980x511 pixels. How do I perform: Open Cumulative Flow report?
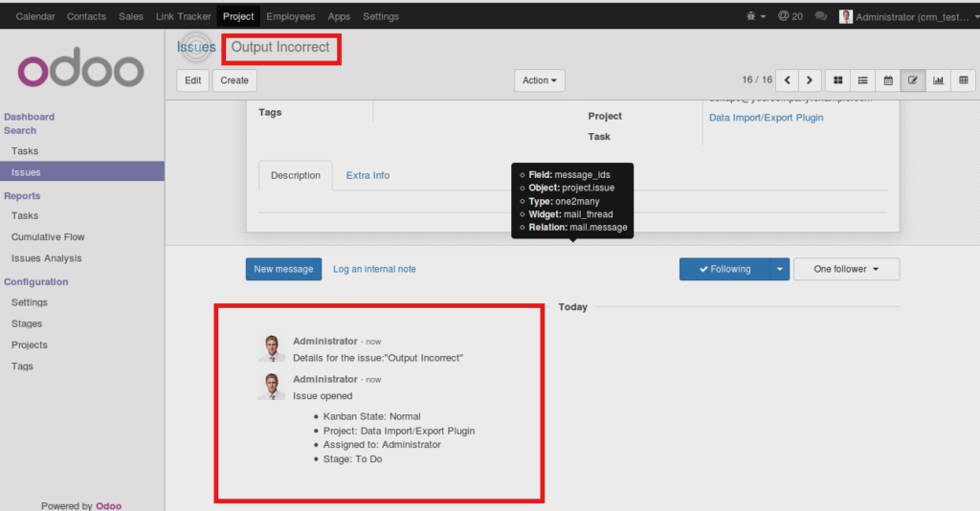(48, 236)
